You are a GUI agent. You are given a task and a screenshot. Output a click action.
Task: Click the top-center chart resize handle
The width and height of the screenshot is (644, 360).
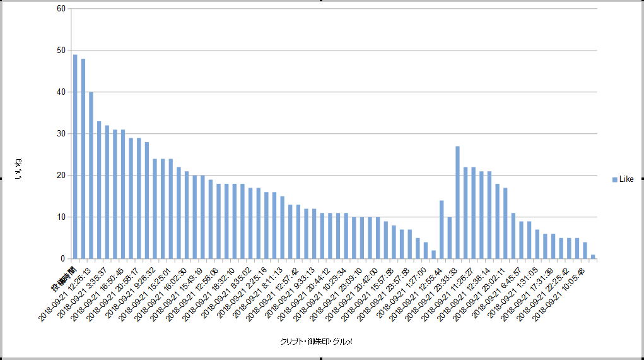tap(322, 1)
